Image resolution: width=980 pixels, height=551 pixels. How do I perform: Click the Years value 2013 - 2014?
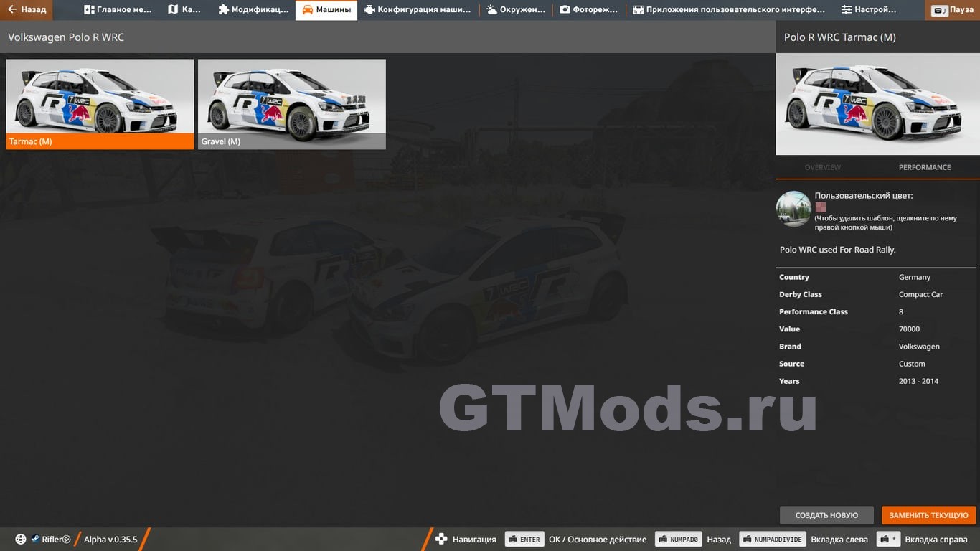[918, 381]
